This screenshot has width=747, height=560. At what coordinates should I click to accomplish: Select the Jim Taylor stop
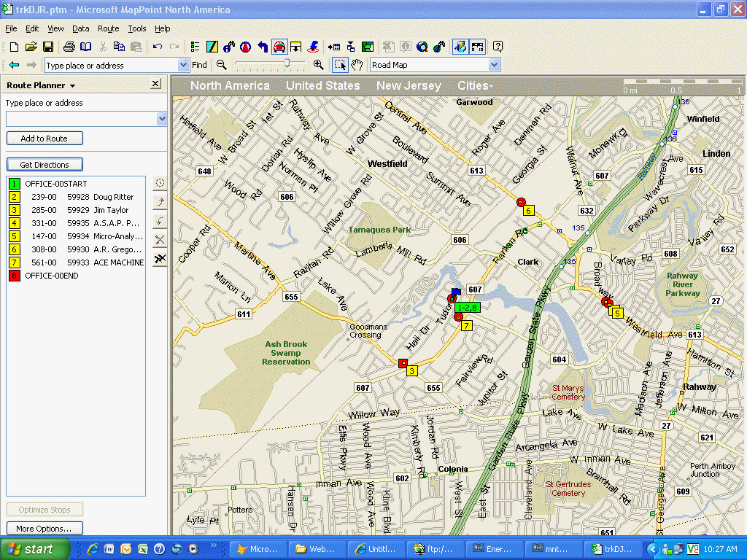(x=76, y=210)
